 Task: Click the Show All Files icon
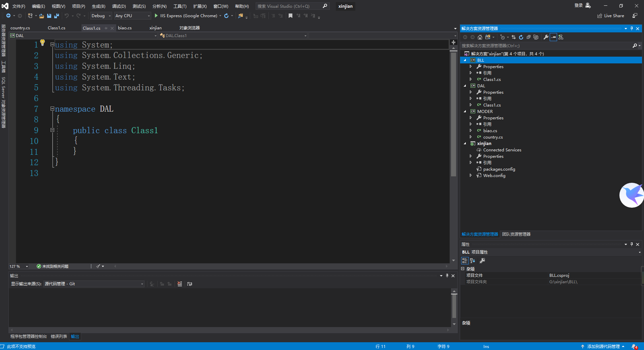[x=536, y=37]
